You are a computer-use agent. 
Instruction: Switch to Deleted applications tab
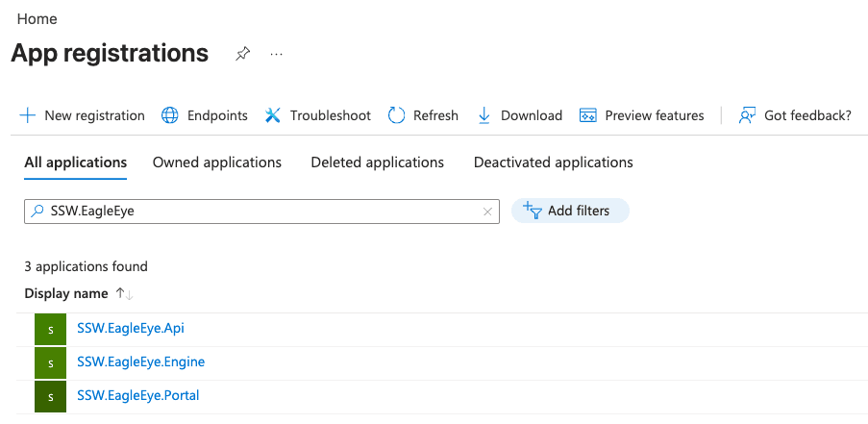point(378,162)
